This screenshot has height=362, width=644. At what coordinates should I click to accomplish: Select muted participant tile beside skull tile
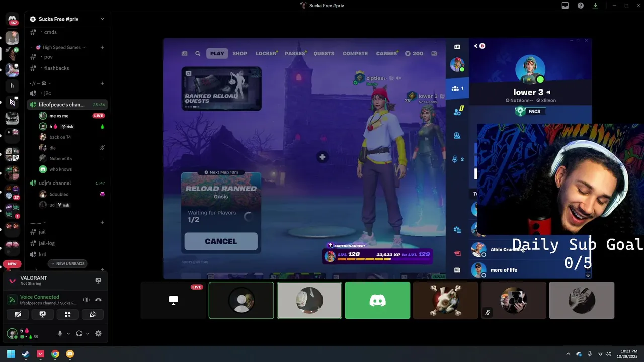tap(513, 300)
